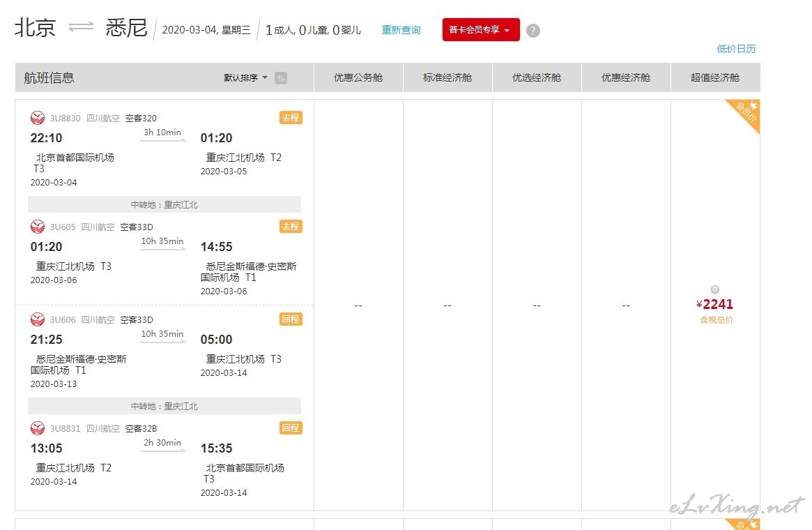Click flight number 3U605
Screen dimensions: 812x530
63,227
